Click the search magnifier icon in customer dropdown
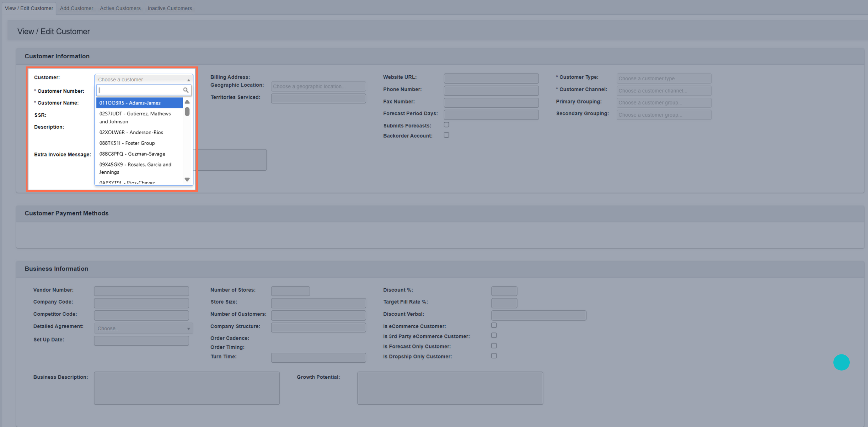The height and width of the screenshot is (427, 868). coord(186,90)
